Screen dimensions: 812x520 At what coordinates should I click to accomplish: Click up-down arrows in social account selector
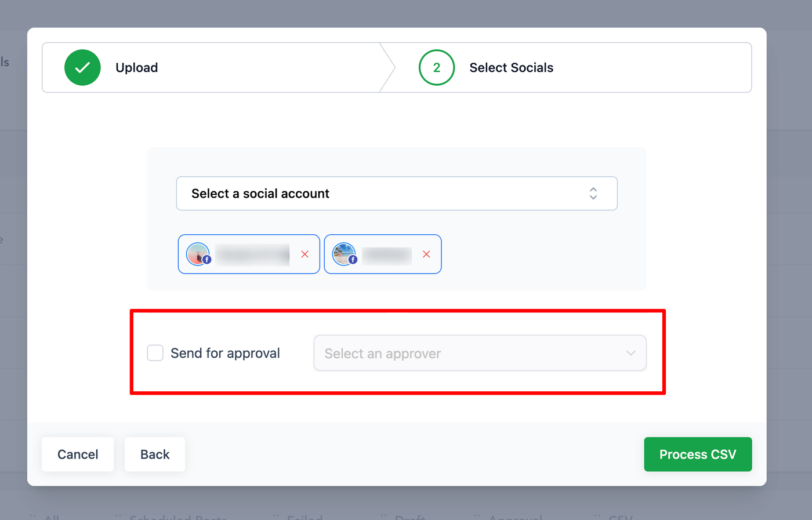coord(593,194)
